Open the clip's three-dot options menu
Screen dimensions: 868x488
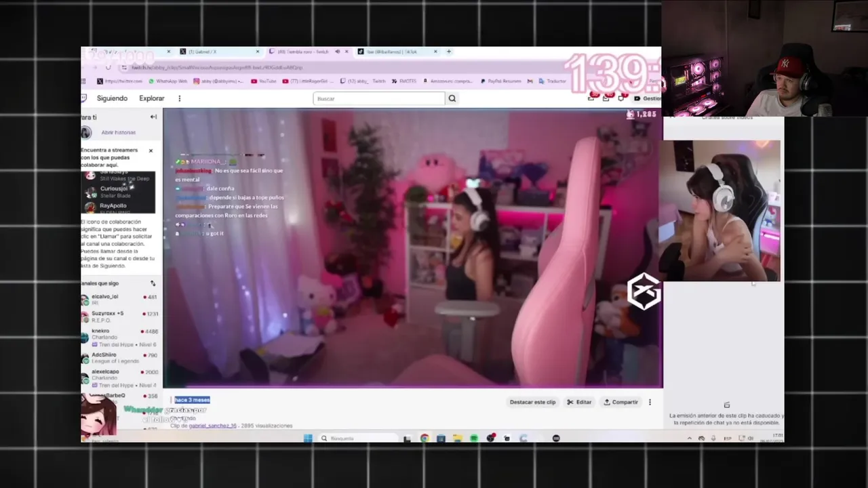click(x=650, y=402)
